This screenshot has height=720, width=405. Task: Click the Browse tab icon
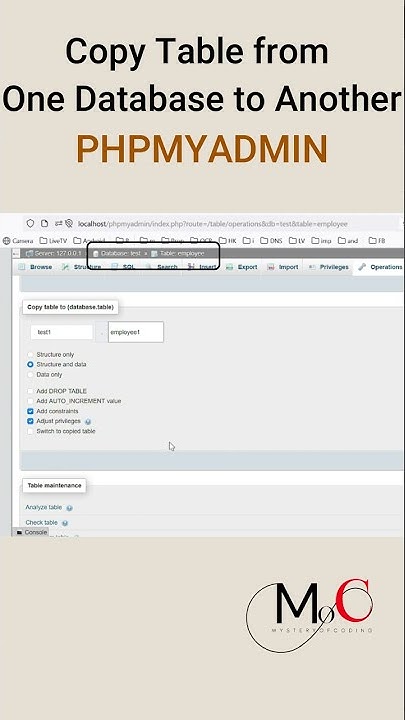pos(22,267)
